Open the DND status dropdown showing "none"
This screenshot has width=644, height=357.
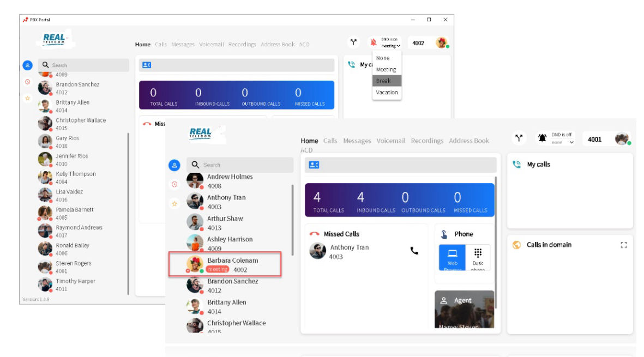(x=563, y=142)
